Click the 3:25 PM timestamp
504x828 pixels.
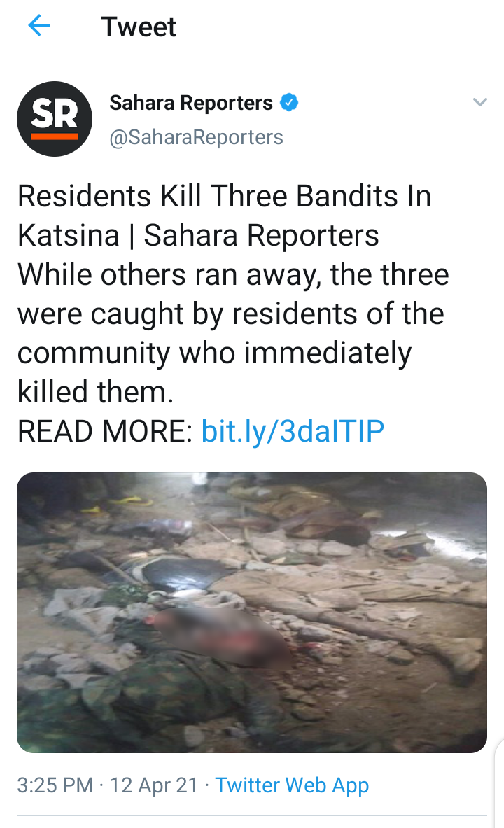(x=55, y=785)
